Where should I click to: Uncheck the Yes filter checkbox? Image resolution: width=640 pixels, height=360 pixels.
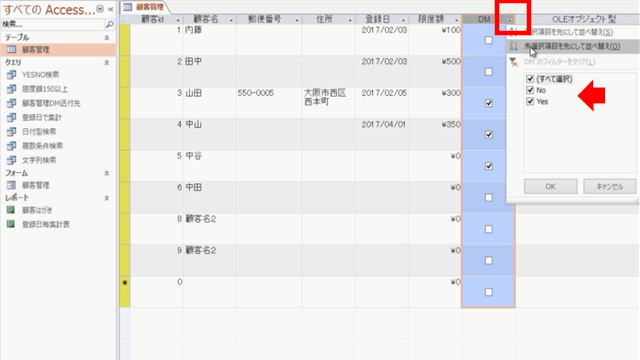[530, 101]
